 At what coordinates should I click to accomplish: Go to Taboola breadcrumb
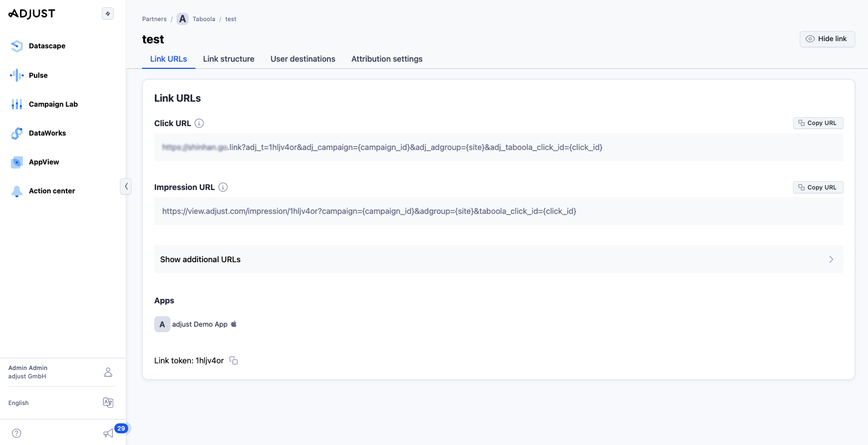204,19
